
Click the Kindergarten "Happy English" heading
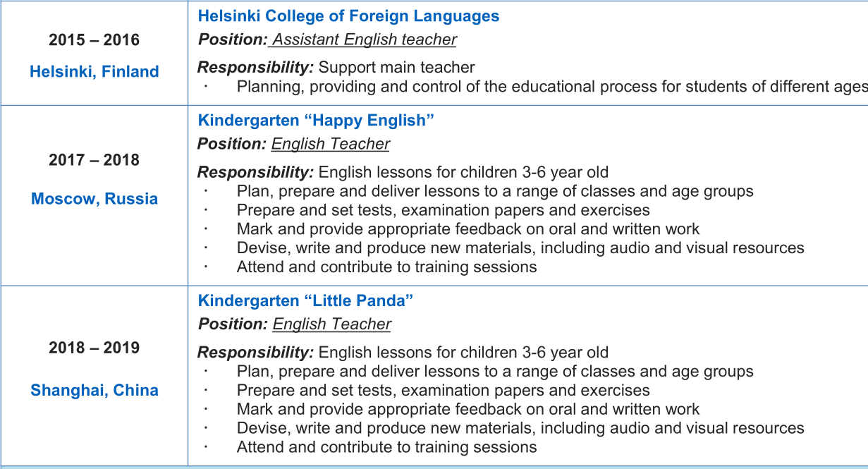(x=316, y=120)
